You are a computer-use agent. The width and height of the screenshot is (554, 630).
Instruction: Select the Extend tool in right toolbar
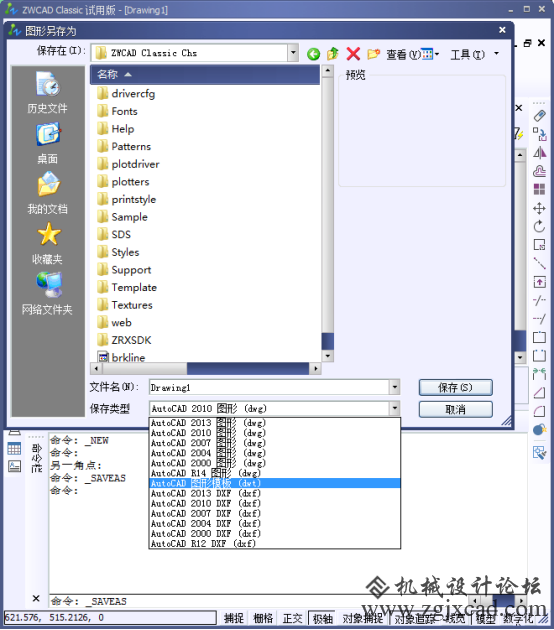540,319
